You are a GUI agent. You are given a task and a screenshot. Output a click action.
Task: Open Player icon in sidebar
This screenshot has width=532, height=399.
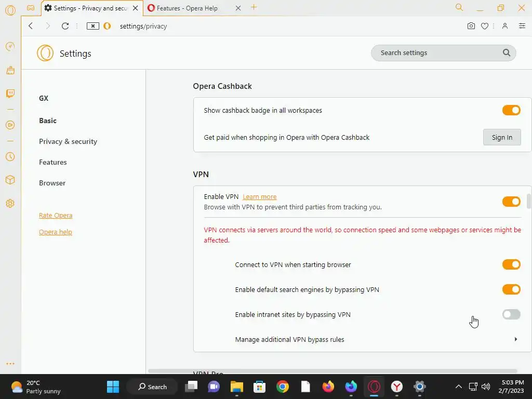click(10, 125)
